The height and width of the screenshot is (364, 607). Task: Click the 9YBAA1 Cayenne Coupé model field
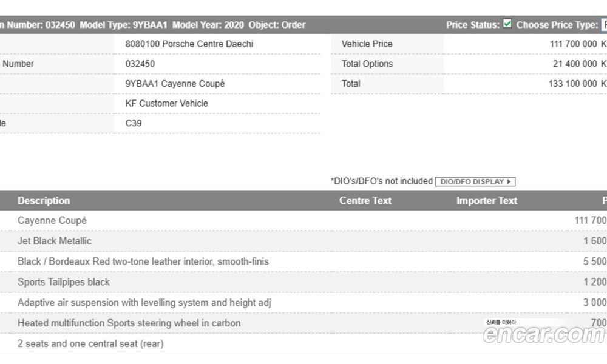(x=175, y=84)
